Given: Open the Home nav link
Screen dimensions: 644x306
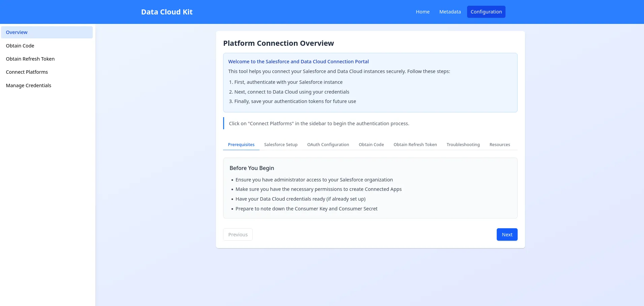Looking at the screenshot, I should (423, 12).
